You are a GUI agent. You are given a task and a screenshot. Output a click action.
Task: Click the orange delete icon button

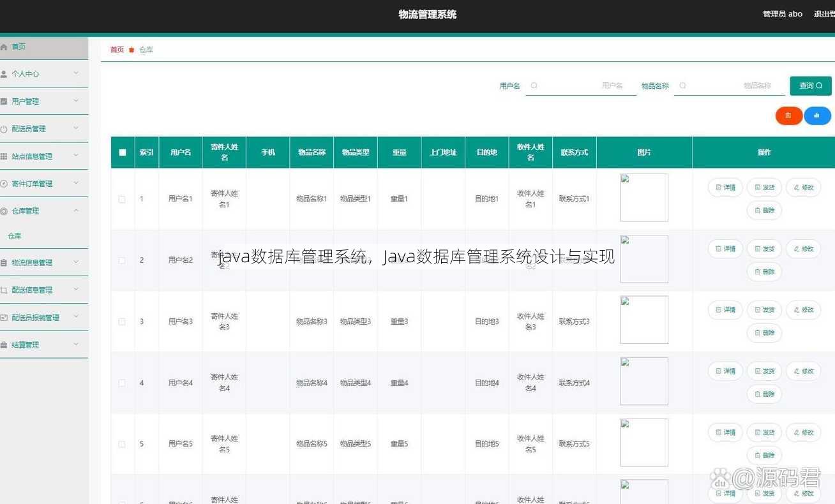pos(788,115)
